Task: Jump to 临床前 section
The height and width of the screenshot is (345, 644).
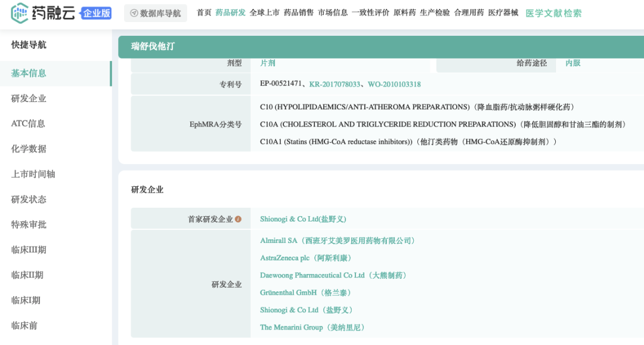Action: pyautogui.click(x=24, y=326)
